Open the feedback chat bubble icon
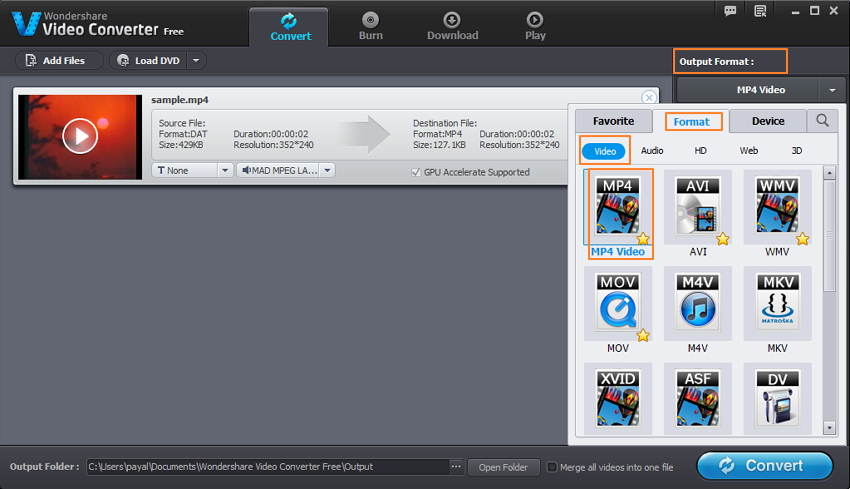 (730, 11)
